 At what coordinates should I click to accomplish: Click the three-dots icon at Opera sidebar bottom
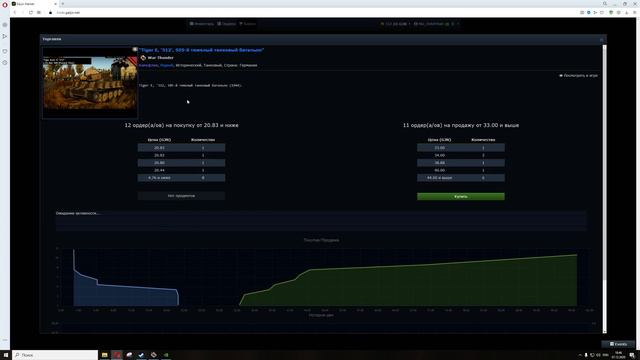coord(5,340)
